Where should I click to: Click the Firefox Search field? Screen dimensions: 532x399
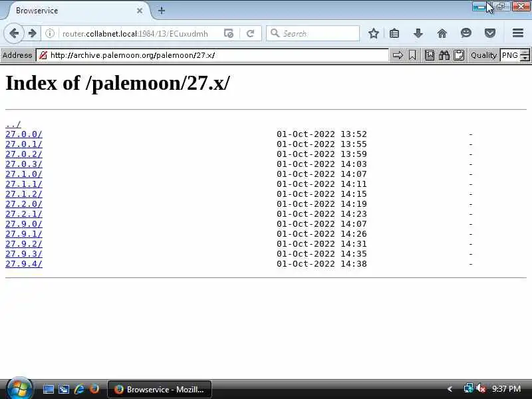click(313, 33)
